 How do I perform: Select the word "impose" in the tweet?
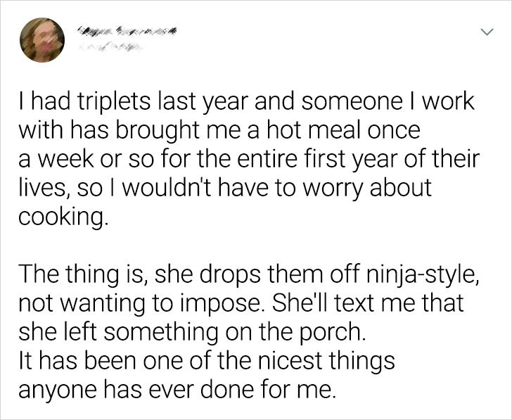click(x=217, y=304)
